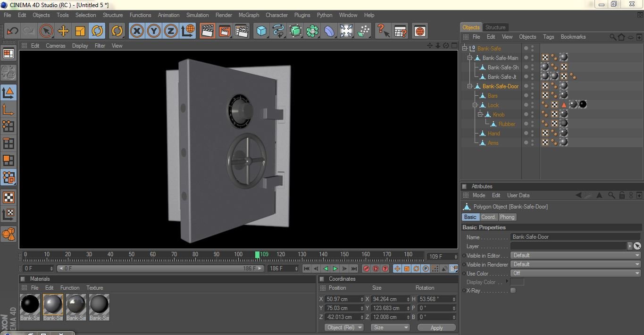Select the Move tool in the top toolbar
The image size is (644, 335).
(x=63, y=31)
